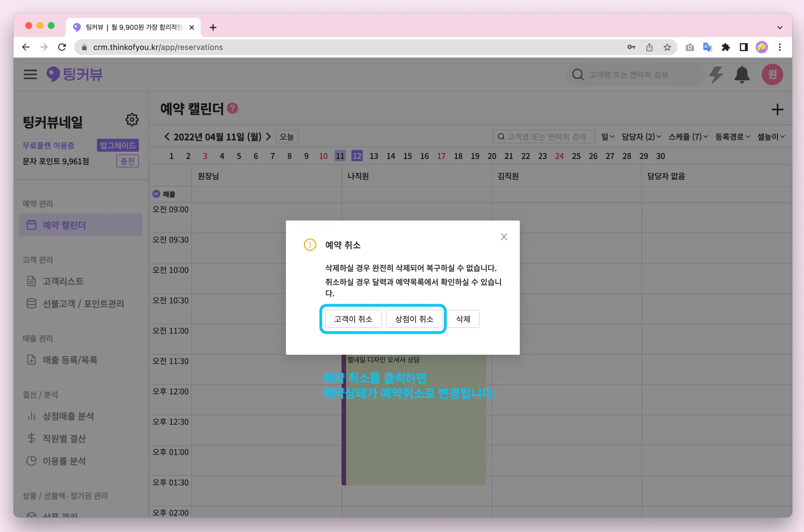
Task: Open the notification bell
Action: [742, 74]
